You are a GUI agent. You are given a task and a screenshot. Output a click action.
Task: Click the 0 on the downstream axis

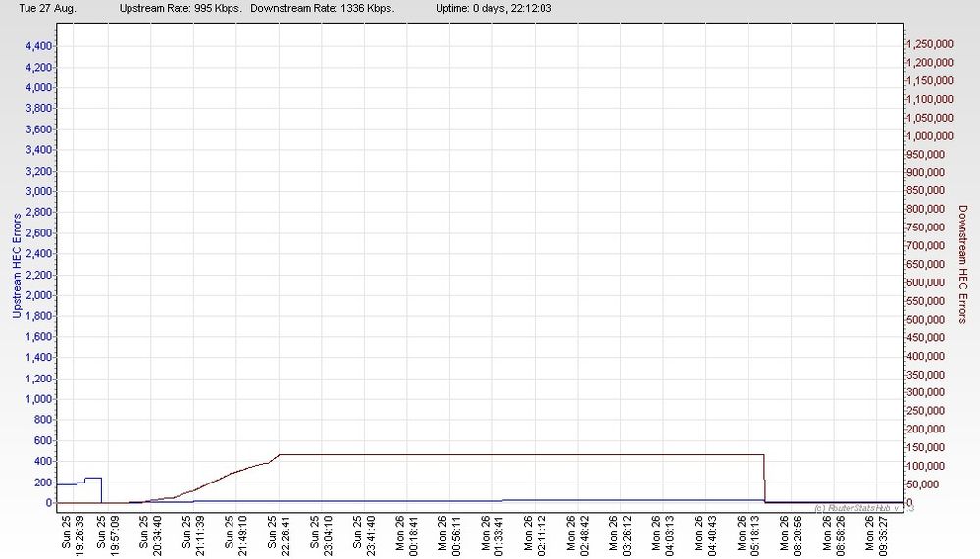pyautogui.click(x=910, y=503)
